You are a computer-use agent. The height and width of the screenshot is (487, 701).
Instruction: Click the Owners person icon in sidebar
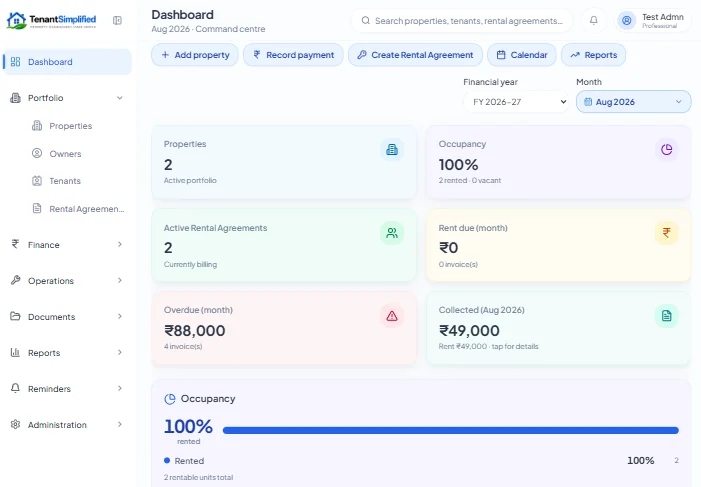click(37, 153)
